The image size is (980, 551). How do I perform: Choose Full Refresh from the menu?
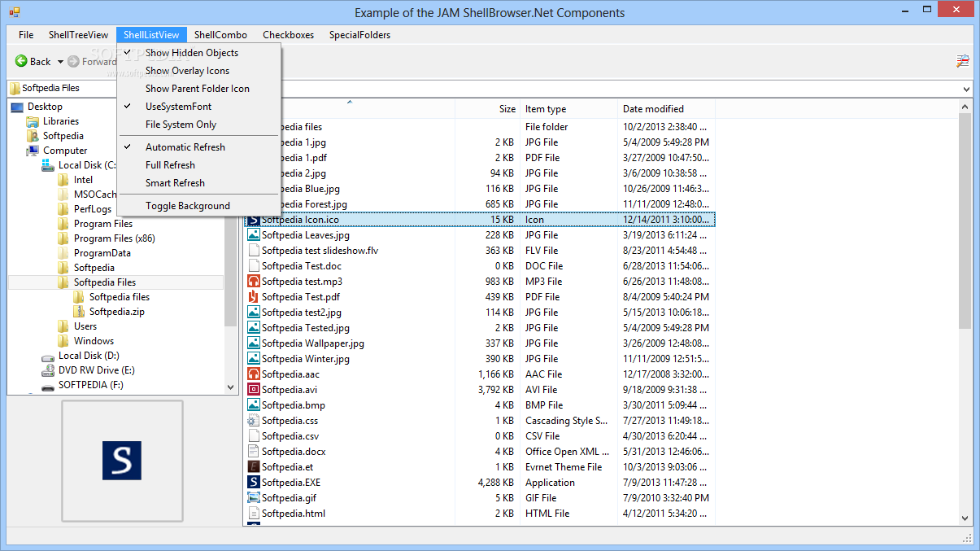point(199,165)
